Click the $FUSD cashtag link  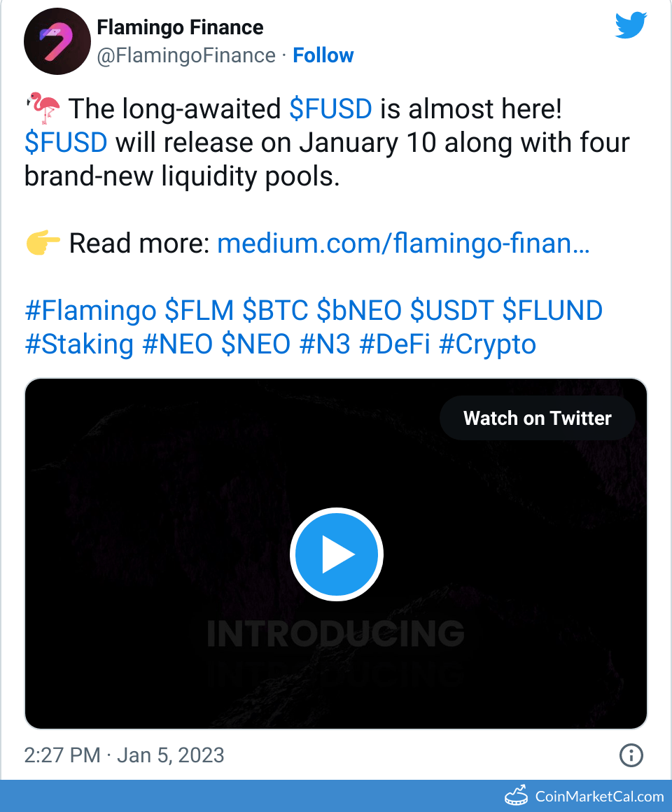click(330, 108)
